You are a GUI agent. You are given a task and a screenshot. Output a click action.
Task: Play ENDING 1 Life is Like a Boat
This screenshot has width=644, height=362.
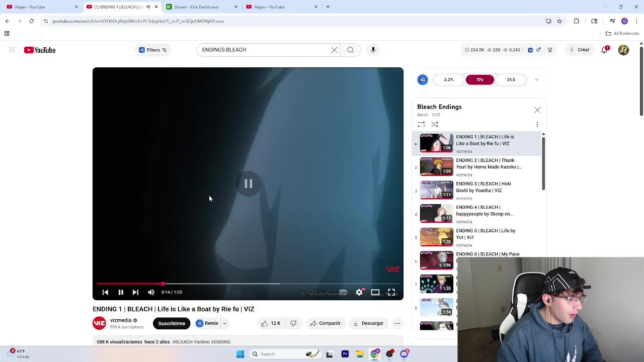click(x=476, y=143)
